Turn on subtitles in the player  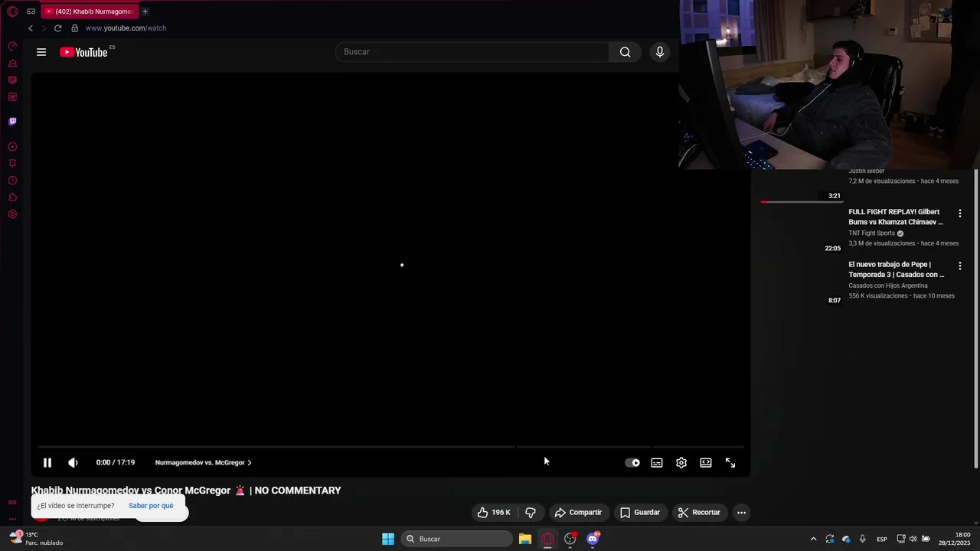click(x=657, y=462)
